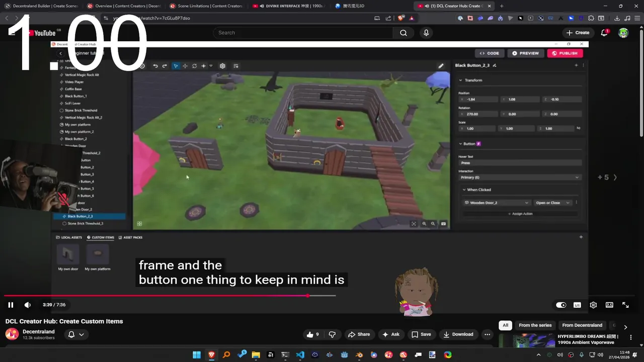The width and height of the screenshot is (644, 362).
Task: Start voice search with microphone
Action: pyautogui.click(x=426, y=33)
